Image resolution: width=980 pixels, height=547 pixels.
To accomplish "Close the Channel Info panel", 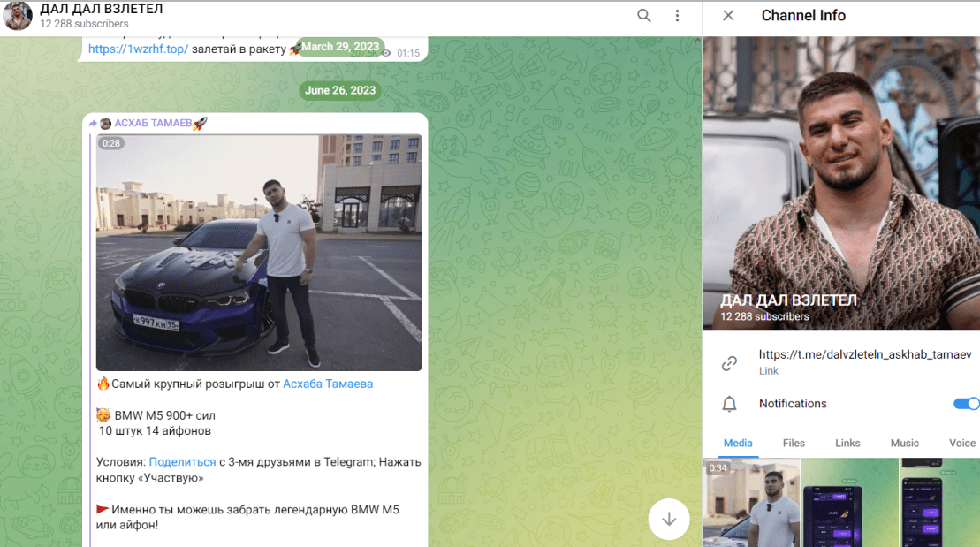I will point(728,16).
